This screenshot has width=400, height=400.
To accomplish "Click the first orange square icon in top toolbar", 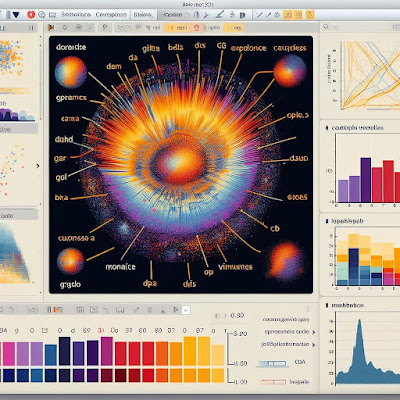I will 288,15.
